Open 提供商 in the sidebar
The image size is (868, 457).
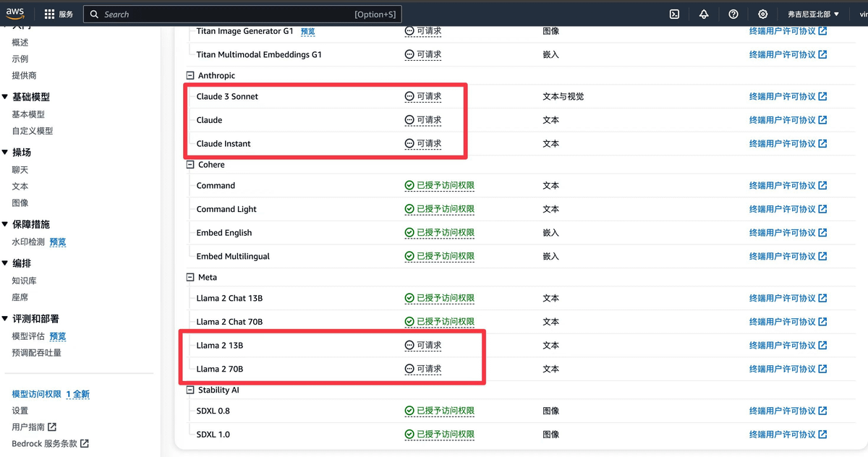click(24, 76)
